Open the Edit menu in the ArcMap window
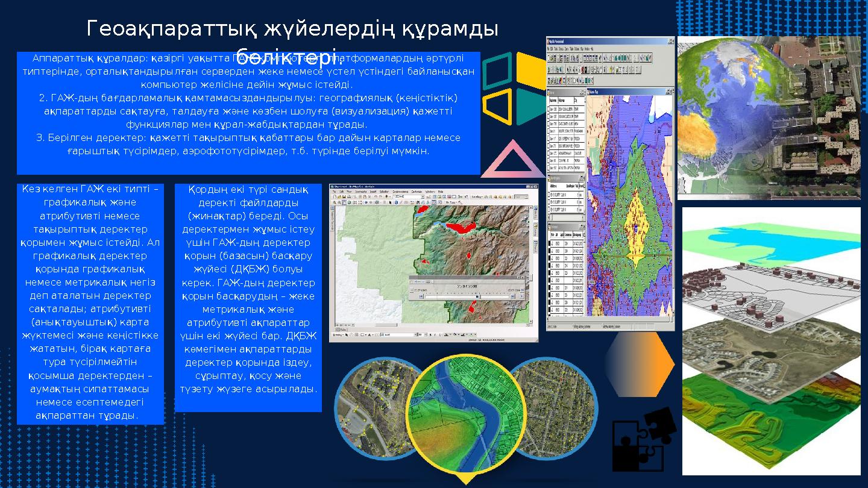Image resolution: width=868 pixels, height=488 pixels. [x=342, y=192]
